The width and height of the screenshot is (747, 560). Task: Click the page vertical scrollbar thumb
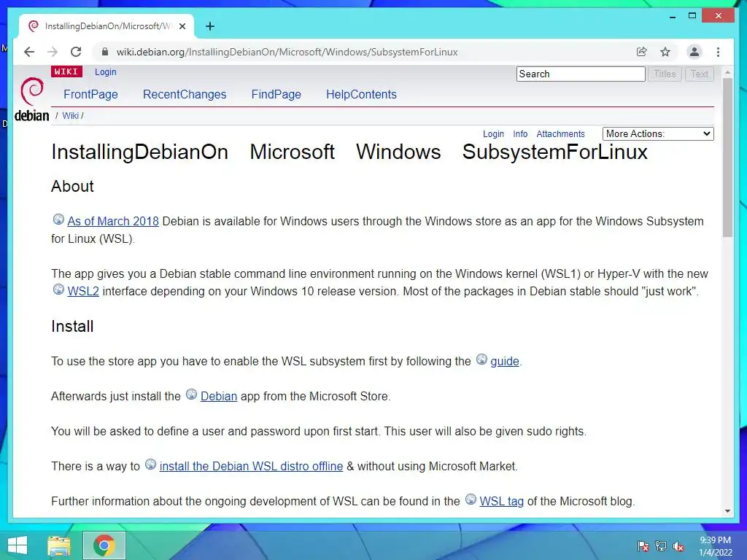[x=727, y=157]
